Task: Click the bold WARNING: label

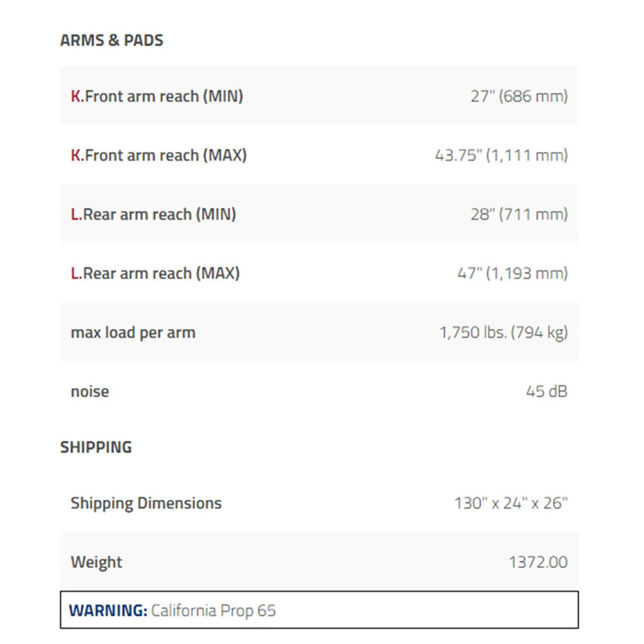Action: 108,611
